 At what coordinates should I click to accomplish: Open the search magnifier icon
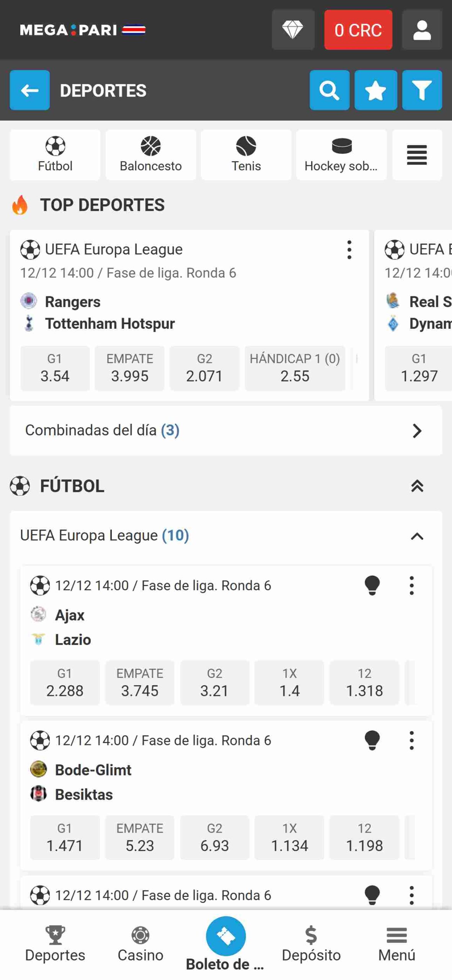point(329,90)
